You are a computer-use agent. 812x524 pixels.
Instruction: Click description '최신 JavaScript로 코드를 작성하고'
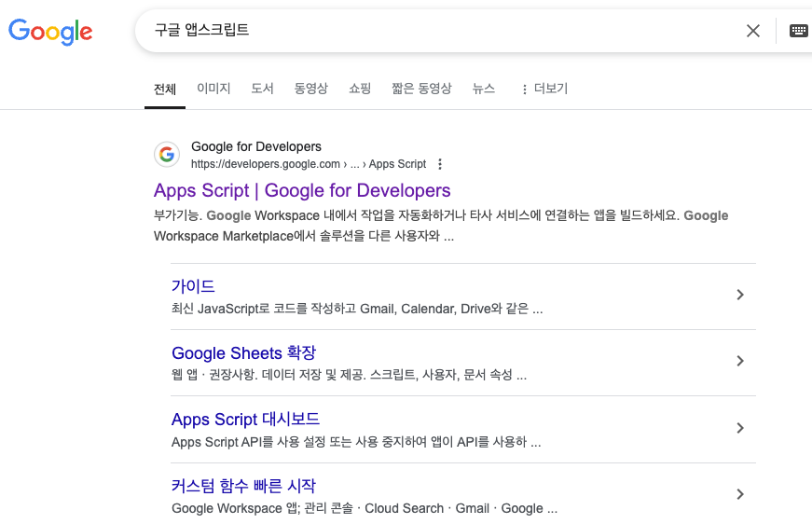pyautogui.click(x=357, y=310)
